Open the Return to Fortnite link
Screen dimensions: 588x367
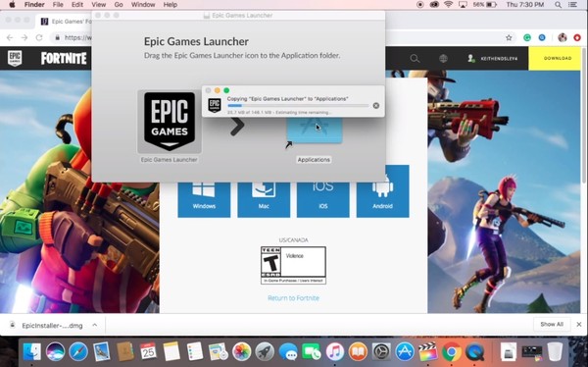pos(293,298)
